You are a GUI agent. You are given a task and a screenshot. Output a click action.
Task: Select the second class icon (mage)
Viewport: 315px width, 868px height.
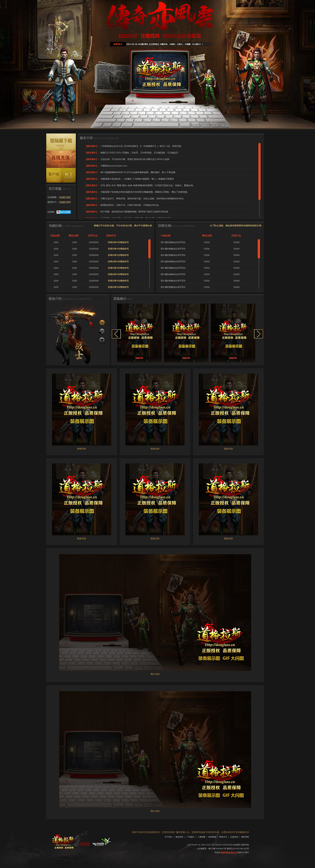click(x=102, y=331)
